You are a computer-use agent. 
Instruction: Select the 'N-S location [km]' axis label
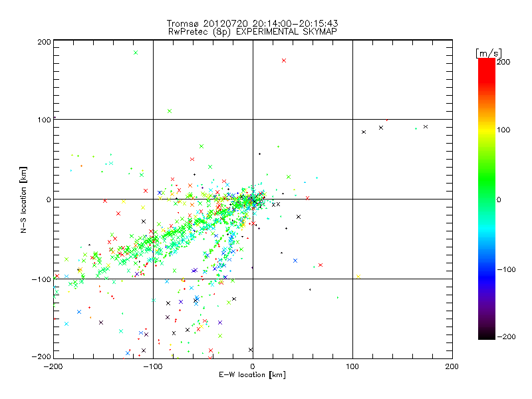pos(23,200)
